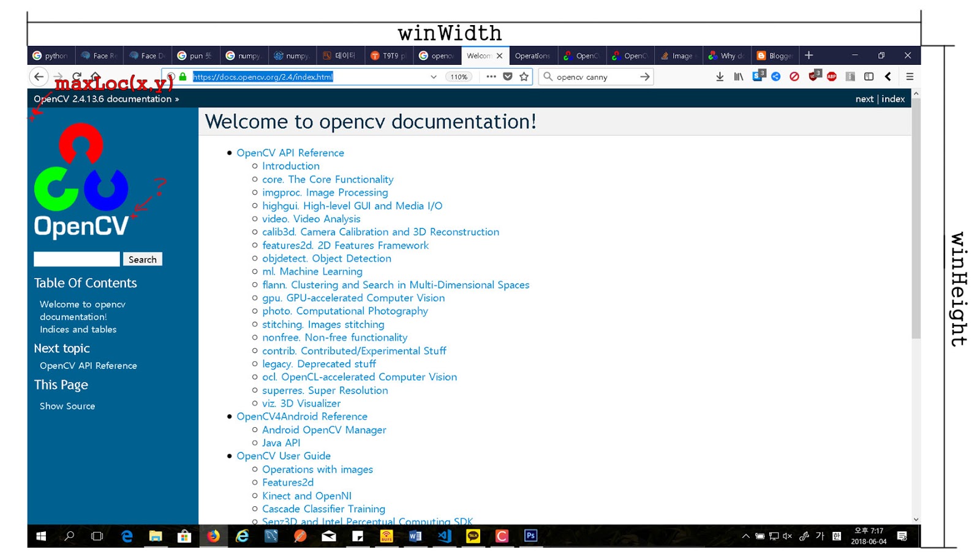Open Pocket saves with the blue S icon
The height and width of the screenshot is (557, 980).
coord(757,77)
